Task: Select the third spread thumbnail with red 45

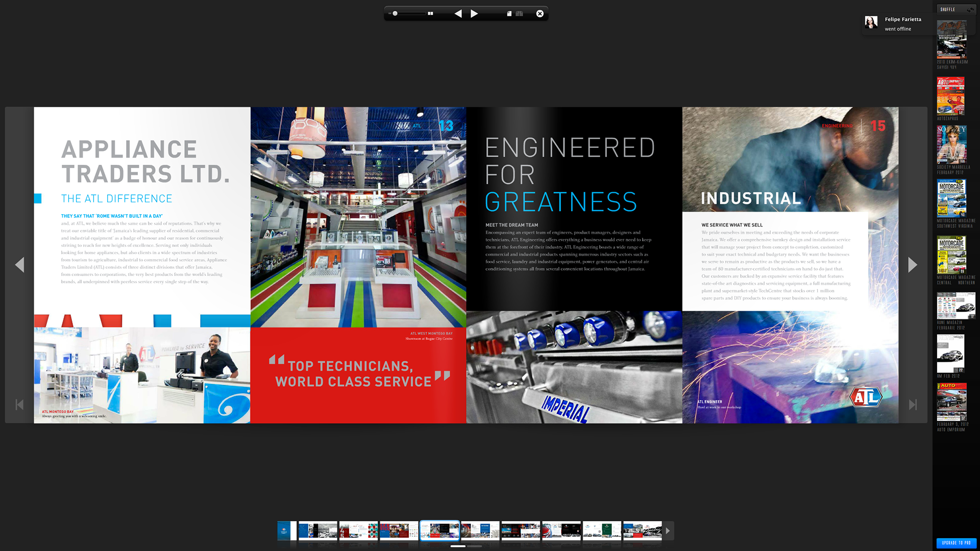Action: (359, 531)
